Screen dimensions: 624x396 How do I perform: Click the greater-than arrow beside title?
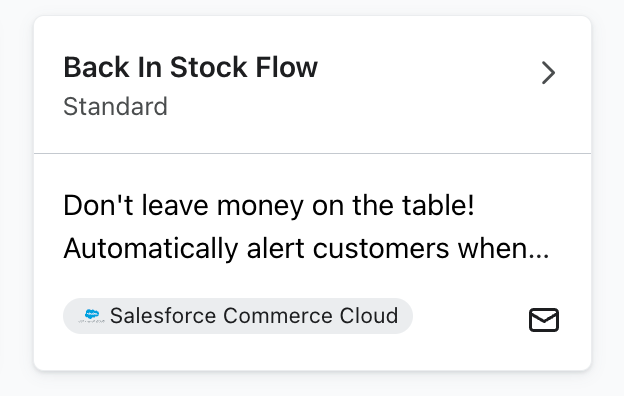point(548,73)
